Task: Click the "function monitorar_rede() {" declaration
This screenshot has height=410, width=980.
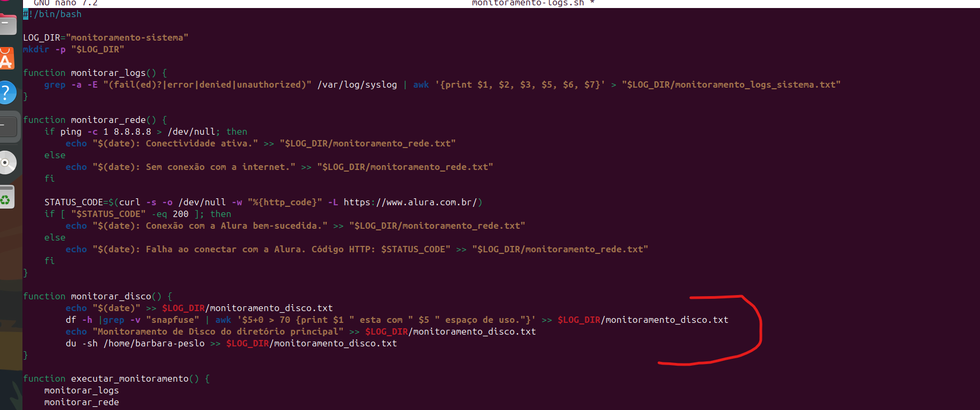Action: pos(95,120)
